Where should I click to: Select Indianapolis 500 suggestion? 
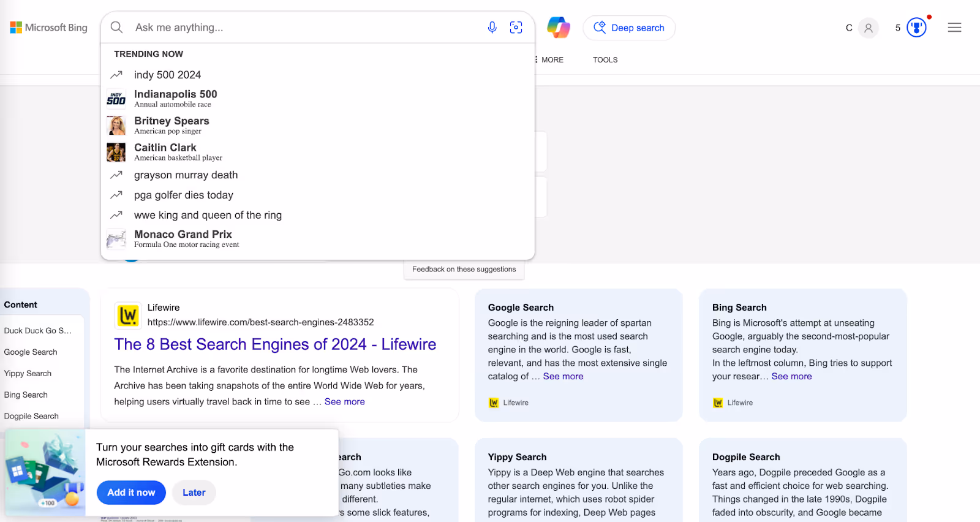[x=317, y=99]
